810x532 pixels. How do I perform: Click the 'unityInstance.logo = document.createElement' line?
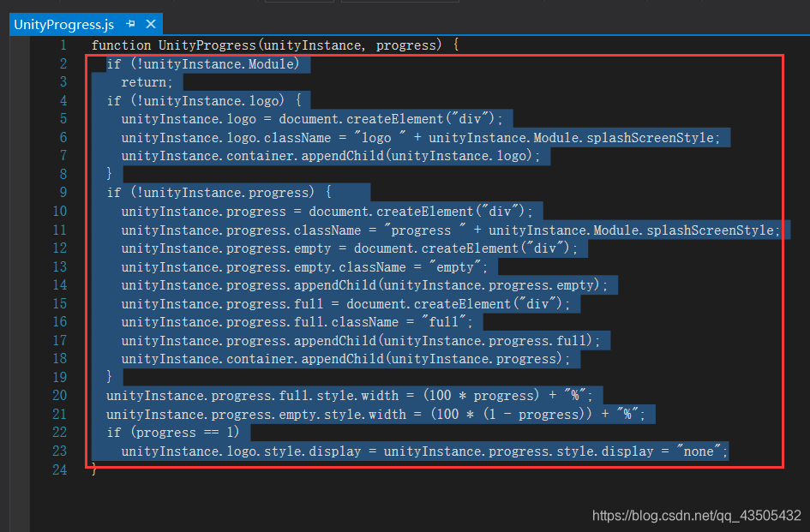click(x=312, y=119)
